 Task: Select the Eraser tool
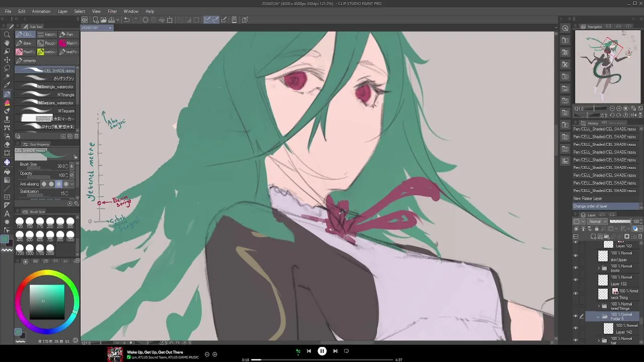[7, 144]
